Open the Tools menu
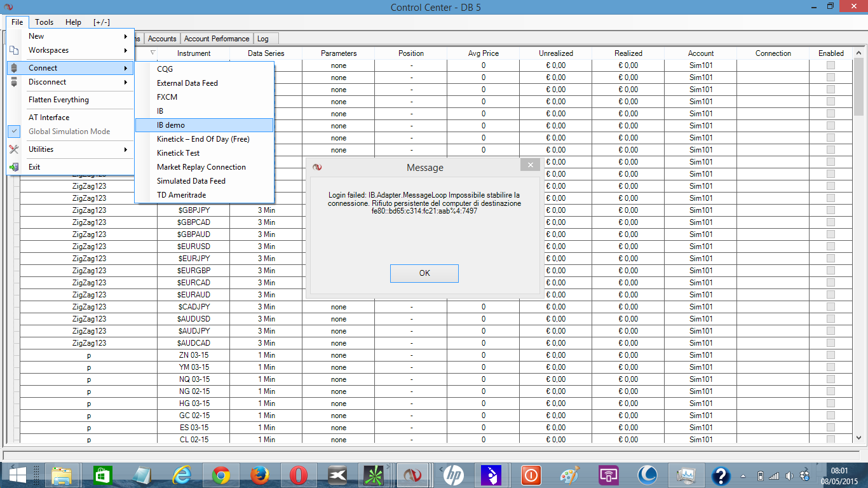 point(44,22)
